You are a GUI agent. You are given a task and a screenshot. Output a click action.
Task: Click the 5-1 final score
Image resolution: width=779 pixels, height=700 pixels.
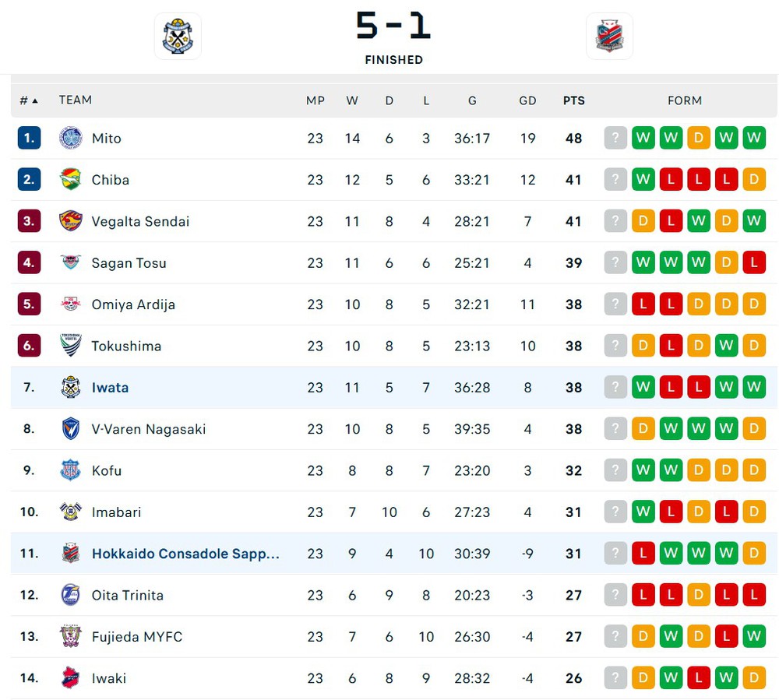[x=393, y=26]
